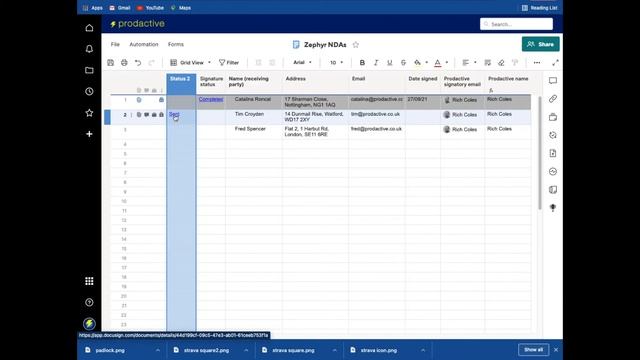Viewport: 640px width, 360px height.
Task: Toggle Underline formatting
Action: tap(389, 62)
